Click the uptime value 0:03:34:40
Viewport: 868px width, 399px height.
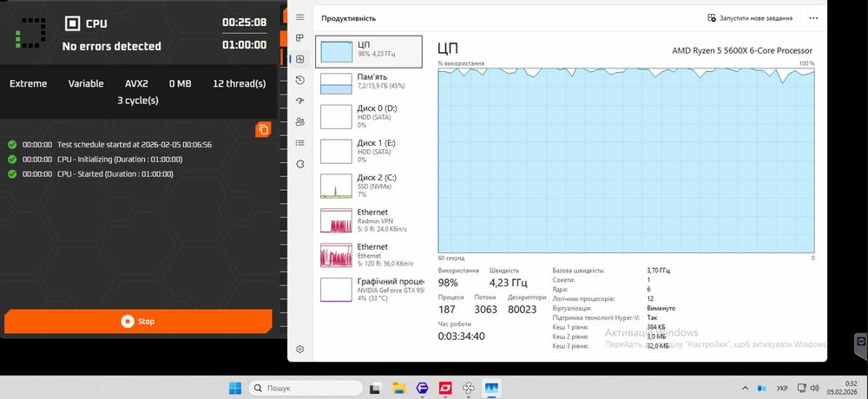tap(461, 336)
